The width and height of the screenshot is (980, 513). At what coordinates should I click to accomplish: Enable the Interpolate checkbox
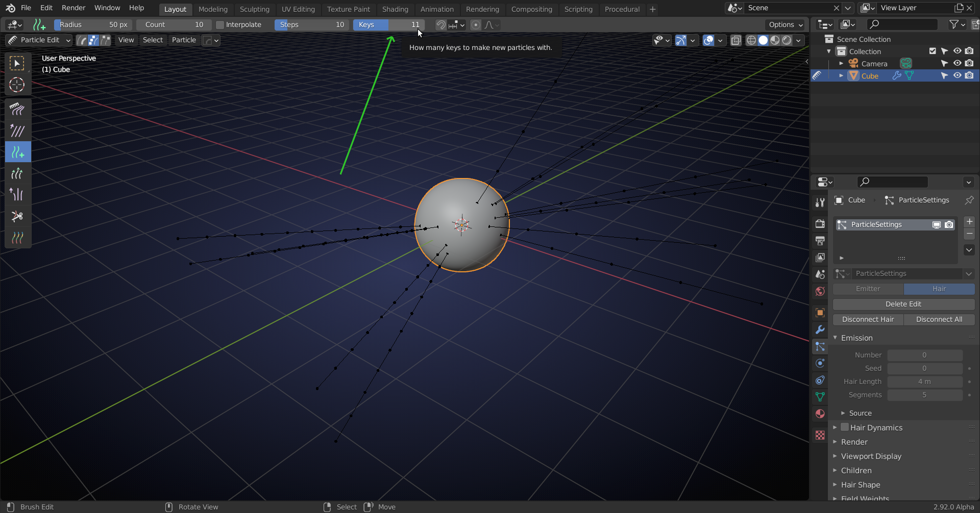[220, 25]
